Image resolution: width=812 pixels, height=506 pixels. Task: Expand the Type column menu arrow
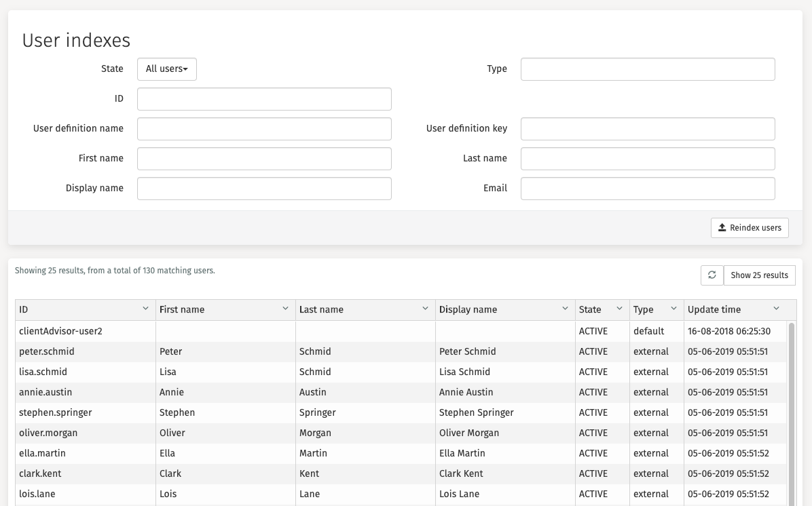673,309
